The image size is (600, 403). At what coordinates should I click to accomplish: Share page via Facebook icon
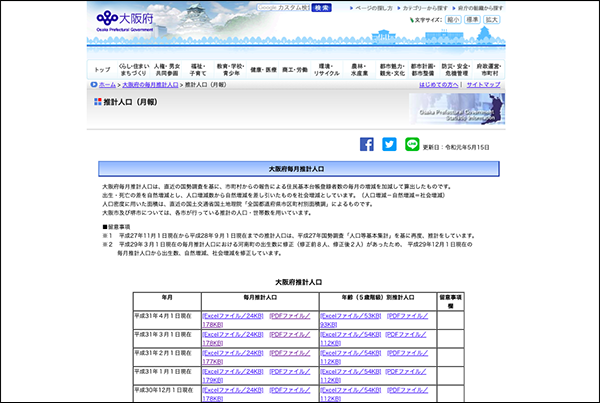[x=366, y=145]
